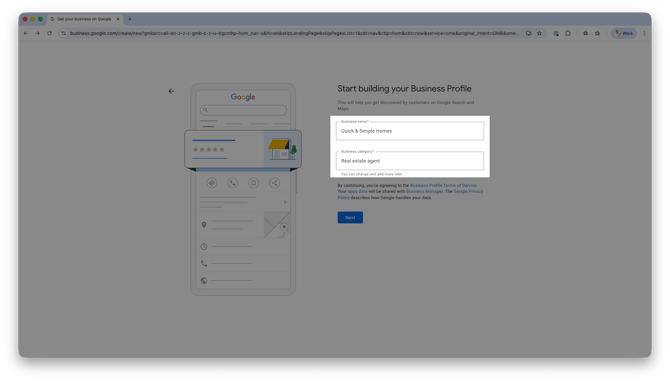Screen dimensions: 670x382
Task: Click the browser forward arrow
Action: point(38,33)
